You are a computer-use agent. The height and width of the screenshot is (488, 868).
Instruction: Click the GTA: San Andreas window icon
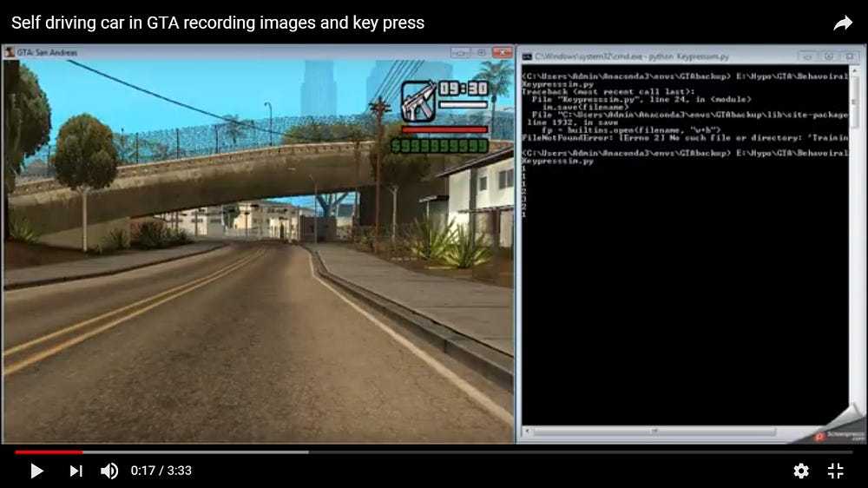click(x=10, y=53)
